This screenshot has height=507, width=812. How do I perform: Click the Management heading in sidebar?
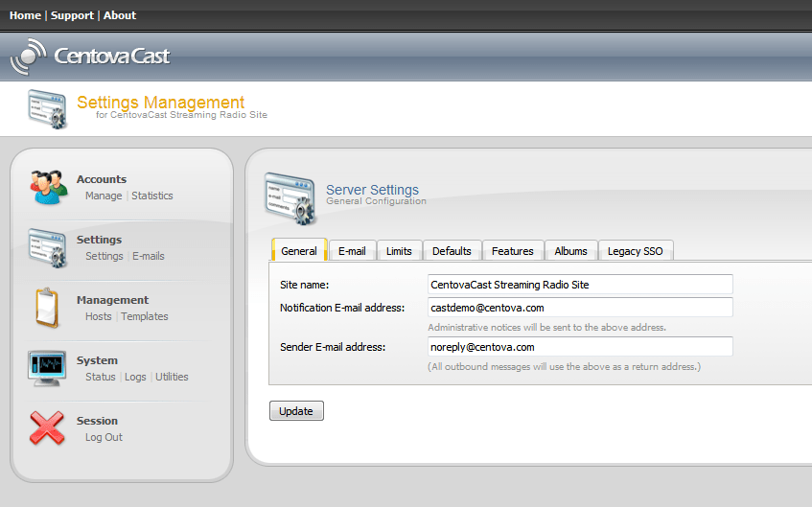[x=112, y=300]
